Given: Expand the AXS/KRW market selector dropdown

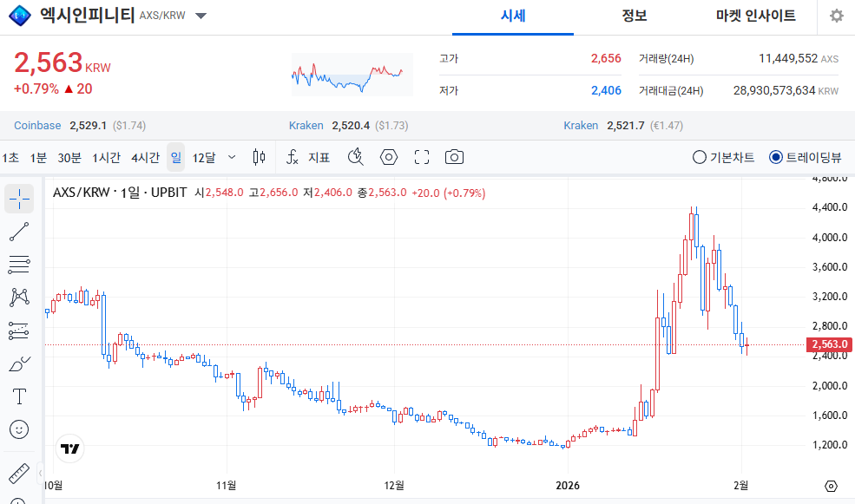Looking at the screenshot, I should (x=201, y=16).
